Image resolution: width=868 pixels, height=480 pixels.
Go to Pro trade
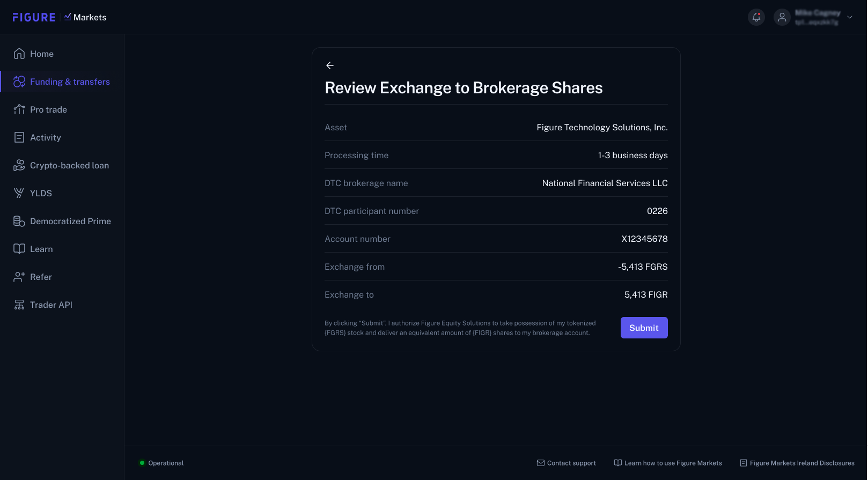[x=48, y=109]
